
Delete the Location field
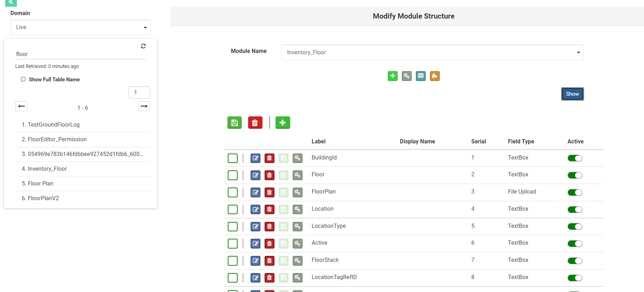point(270,210)
